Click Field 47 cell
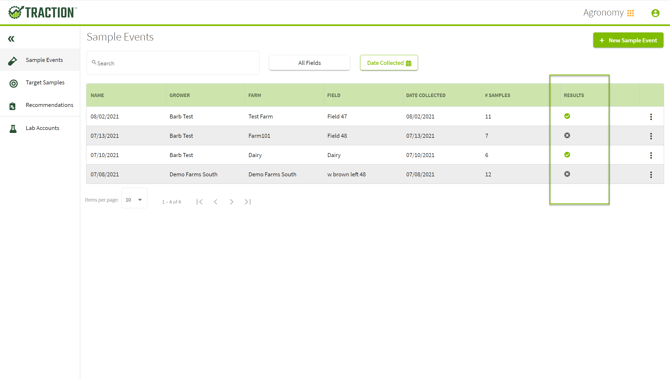670x379 pixels. pos(337,116)
